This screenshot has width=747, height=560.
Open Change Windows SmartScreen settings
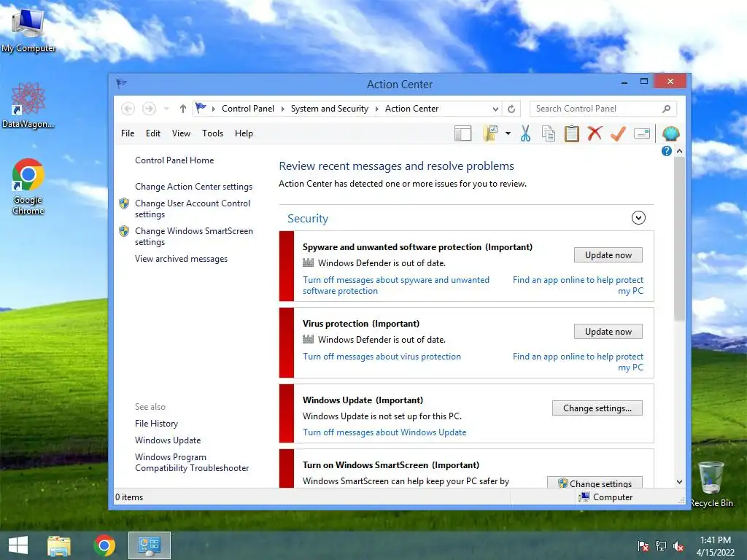pyautogui.click(x=194, y=236)
